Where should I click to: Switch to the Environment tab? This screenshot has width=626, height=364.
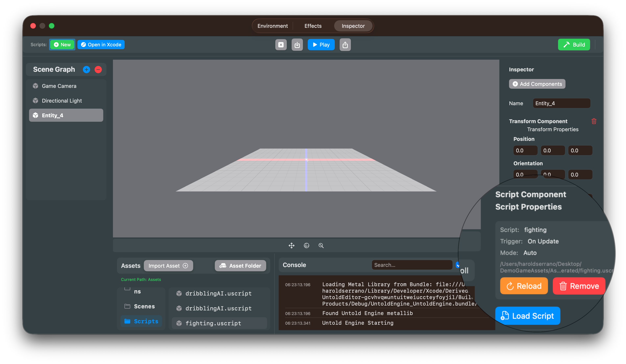pyautogui.click(x=272, y=26)
